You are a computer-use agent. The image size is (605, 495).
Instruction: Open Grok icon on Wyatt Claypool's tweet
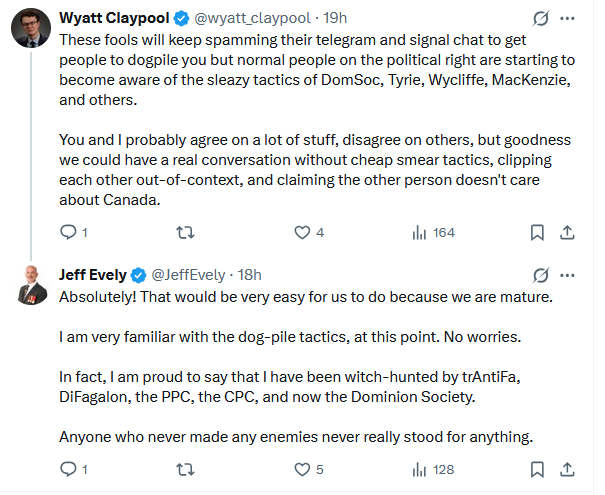click(541, 19)
